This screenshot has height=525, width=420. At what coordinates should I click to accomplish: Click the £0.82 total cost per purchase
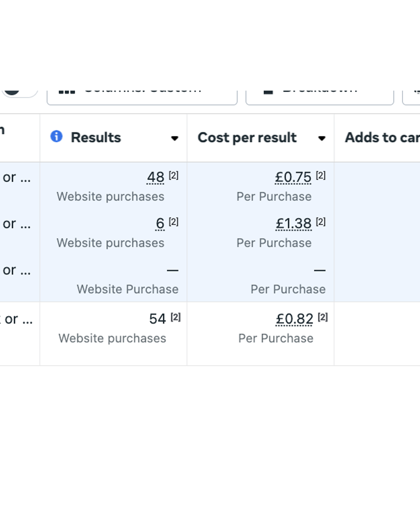tap(294, 319)
